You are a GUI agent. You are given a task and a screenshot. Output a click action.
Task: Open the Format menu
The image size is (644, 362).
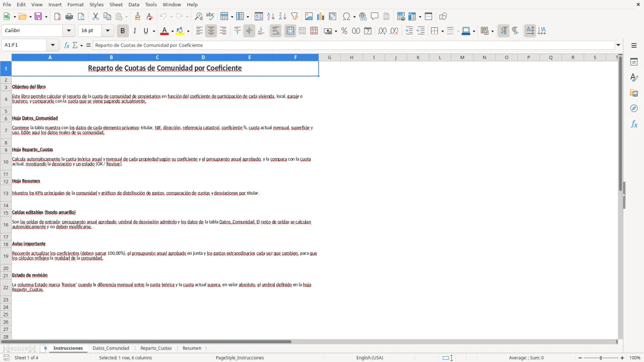[75, 4]
